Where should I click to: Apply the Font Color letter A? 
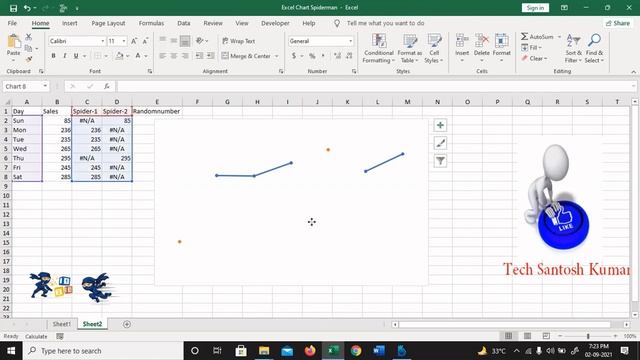pos(138,56)
